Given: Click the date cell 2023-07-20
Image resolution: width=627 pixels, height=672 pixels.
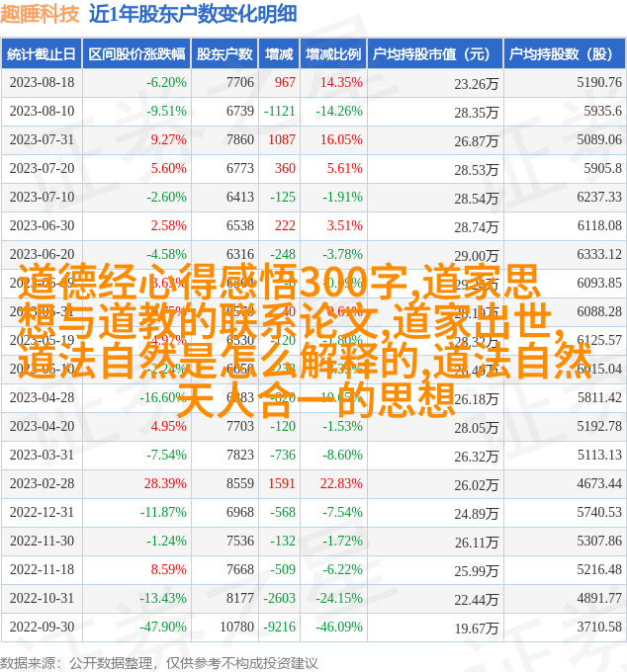Looking at the screenshot, I should click(x=42, y=168).
